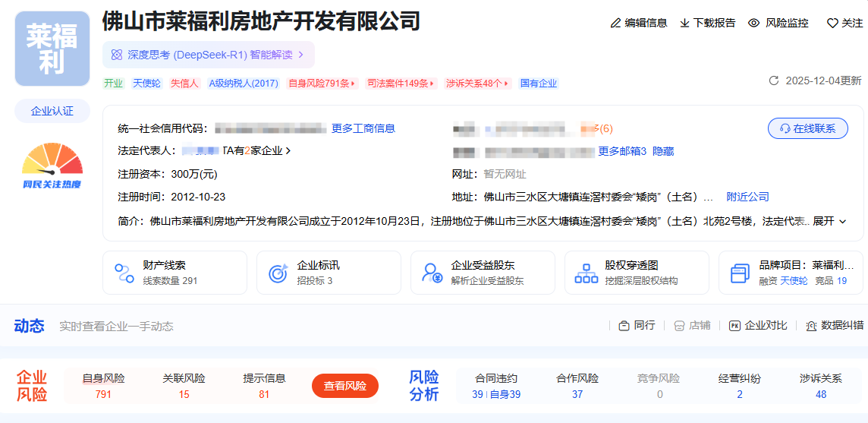Click the 股权穿透图 hierarchy icon
Viewport: 868px width, 423px height.
tap(587, 273)
